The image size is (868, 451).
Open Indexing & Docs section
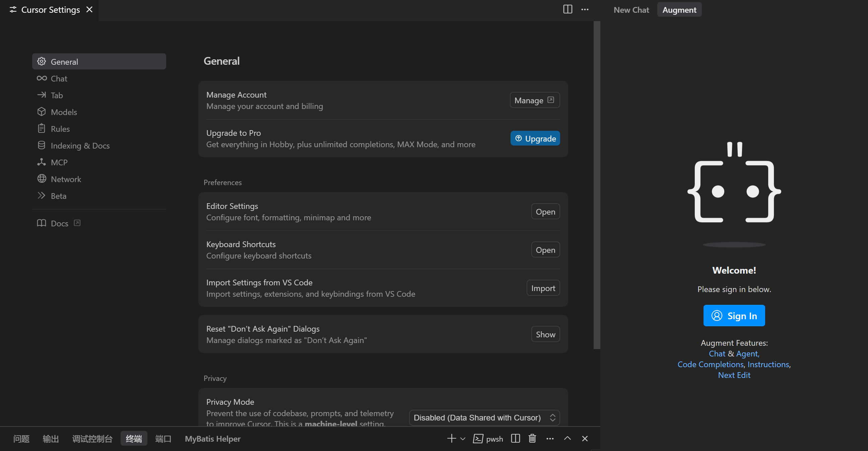pos(99,146)
